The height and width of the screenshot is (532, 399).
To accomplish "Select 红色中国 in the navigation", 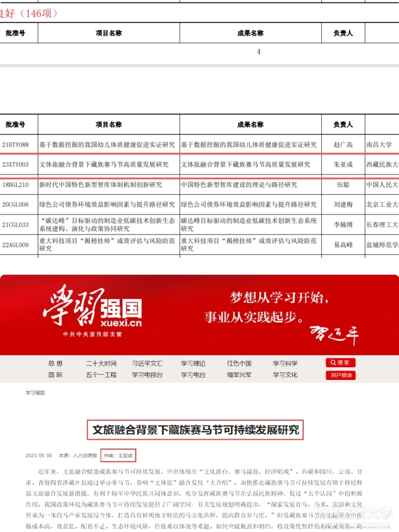I will [239, 363].
